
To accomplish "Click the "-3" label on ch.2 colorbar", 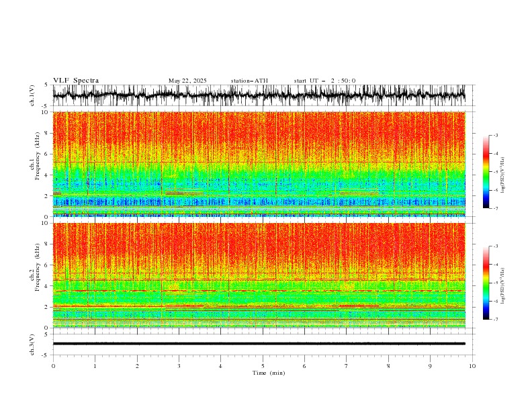I will tap(495, 246).
